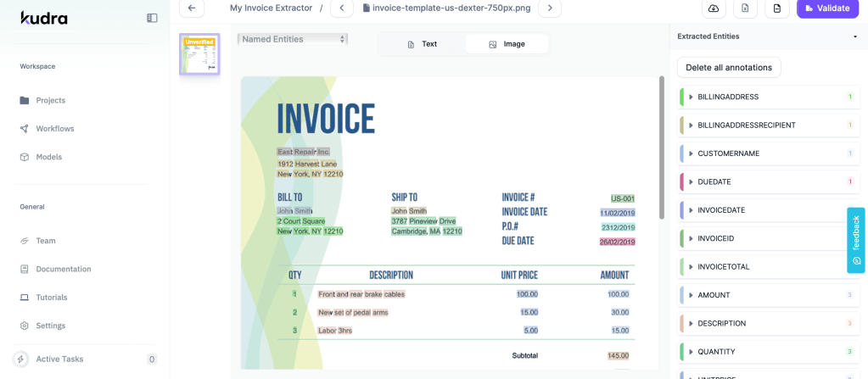This screenshot has height=379, width=868.
Task: Click the Kudra logo
Action: pyautogui.click(x=44, y=19)
